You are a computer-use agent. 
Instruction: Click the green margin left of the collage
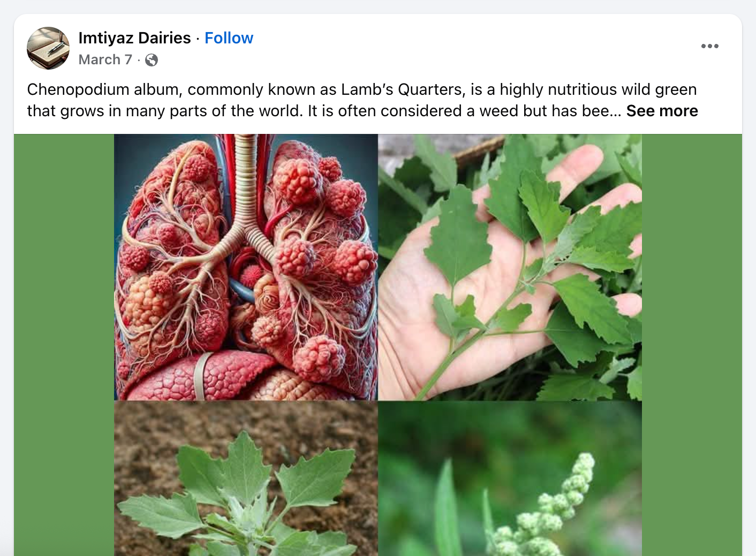(64, 345)
